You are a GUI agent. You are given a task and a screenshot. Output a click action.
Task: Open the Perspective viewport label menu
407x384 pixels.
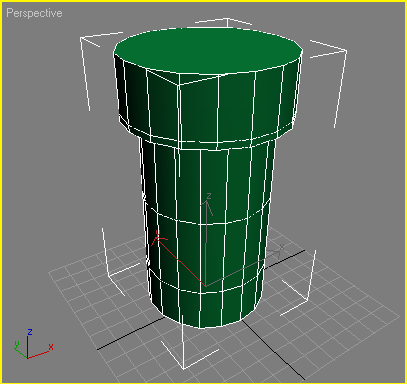pyautogui.click(x=34, y=13)
